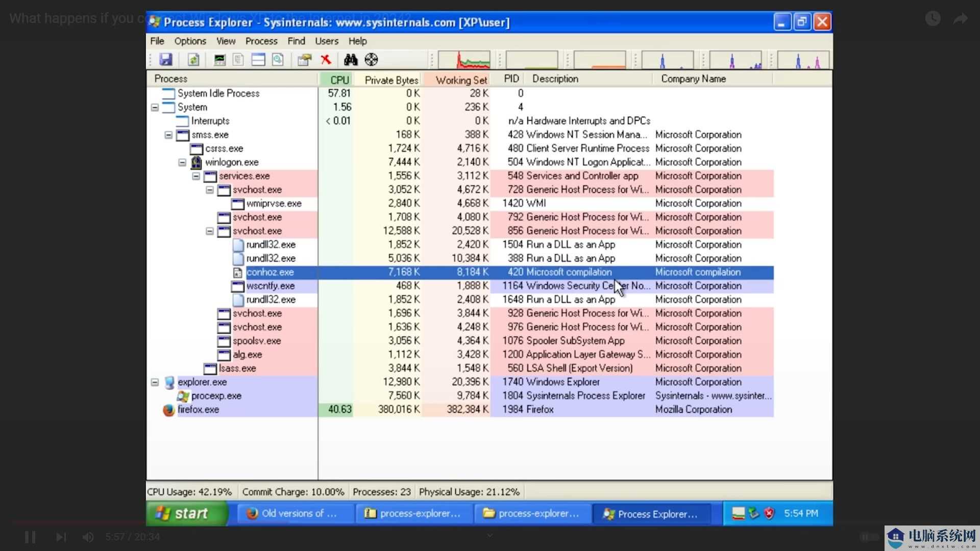Viewport: 980px width, 551px height.
Task: Select the wmiprvse.exe process
Action: tap(460, 204)
